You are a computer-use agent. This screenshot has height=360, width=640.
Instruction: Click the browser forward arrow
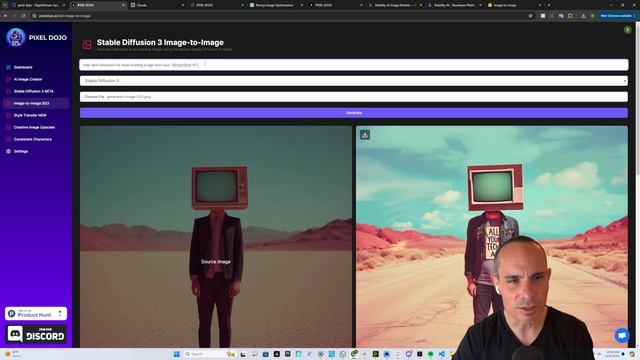pyautogui.click(x=14, y=16)
